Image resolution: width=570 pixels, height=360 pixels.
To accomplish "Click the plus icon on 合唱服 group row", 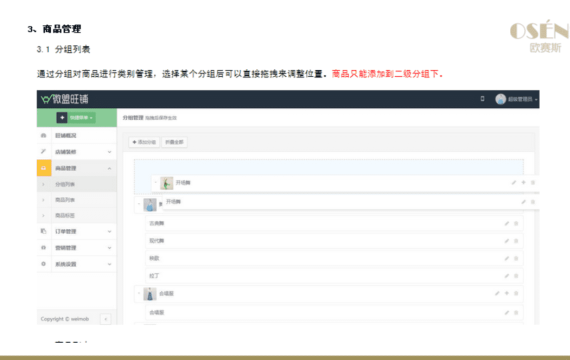I will (506, 293).
